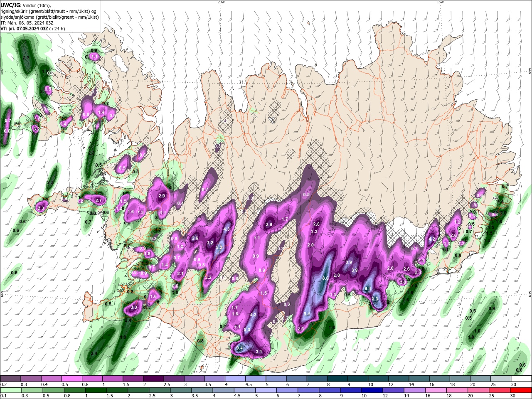
Task: Click the dark teal upper swatch between 8 and 9
Action: click(x=337, y=378)
